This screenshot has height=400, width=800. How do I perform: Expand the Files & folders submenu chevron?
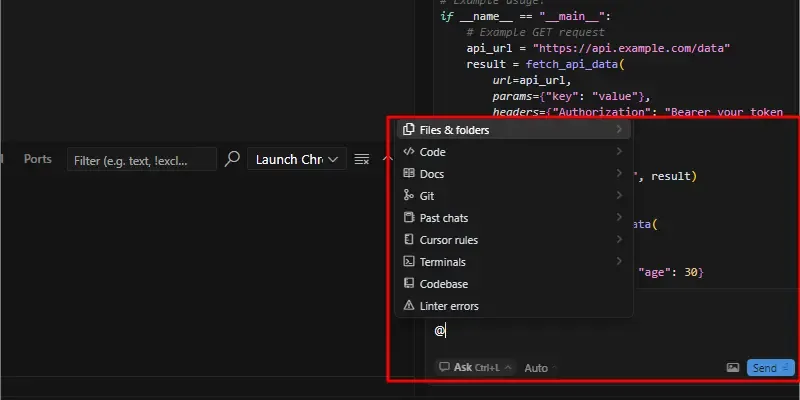click(619, 130)
